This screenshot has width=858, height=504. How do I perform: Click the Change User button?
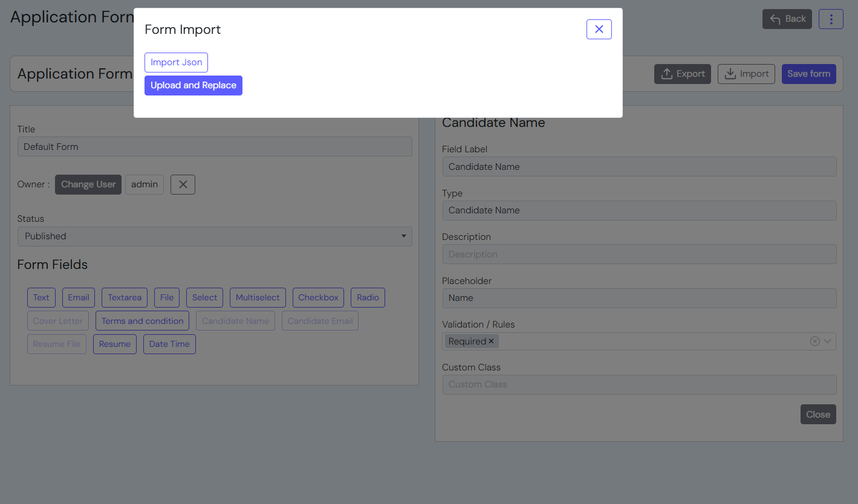click(x=88, y=184)
